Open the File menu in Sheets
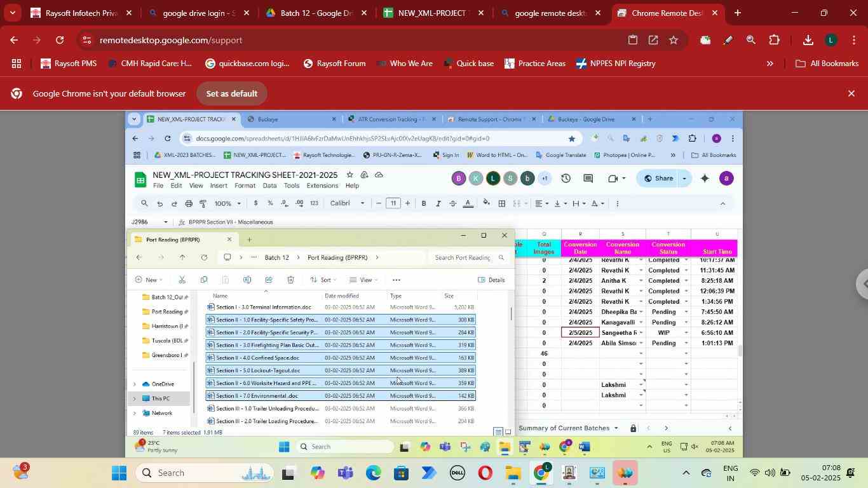 tap(158, 186)
